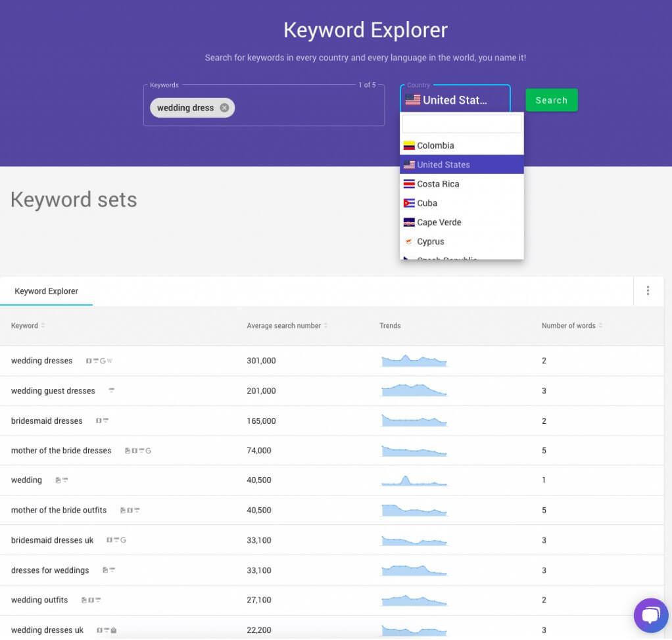Open the trend chart for wedding outfits
Image resolution: width=672 pixels, height=640 pixels.
pos(414,600)
